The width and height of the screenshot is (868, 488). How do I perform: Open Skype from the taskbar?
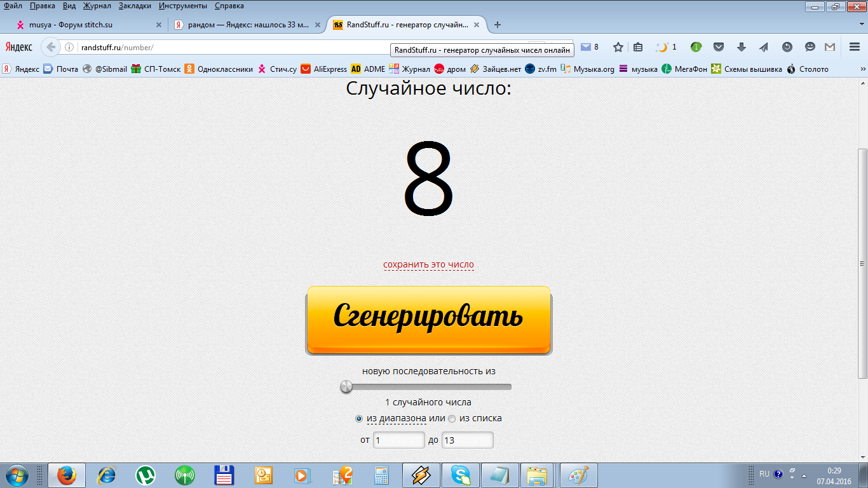(x=461, y=475)
